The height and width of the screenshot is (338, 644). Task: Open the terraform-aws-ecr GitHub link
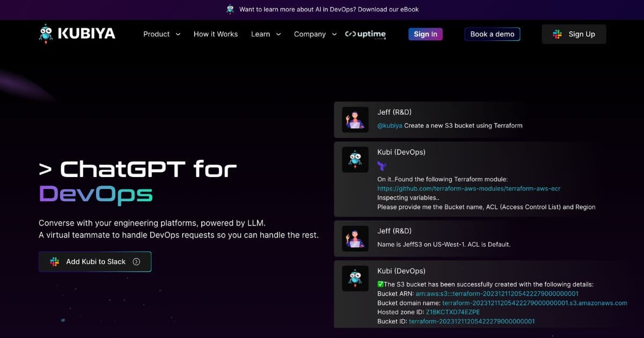469,188
